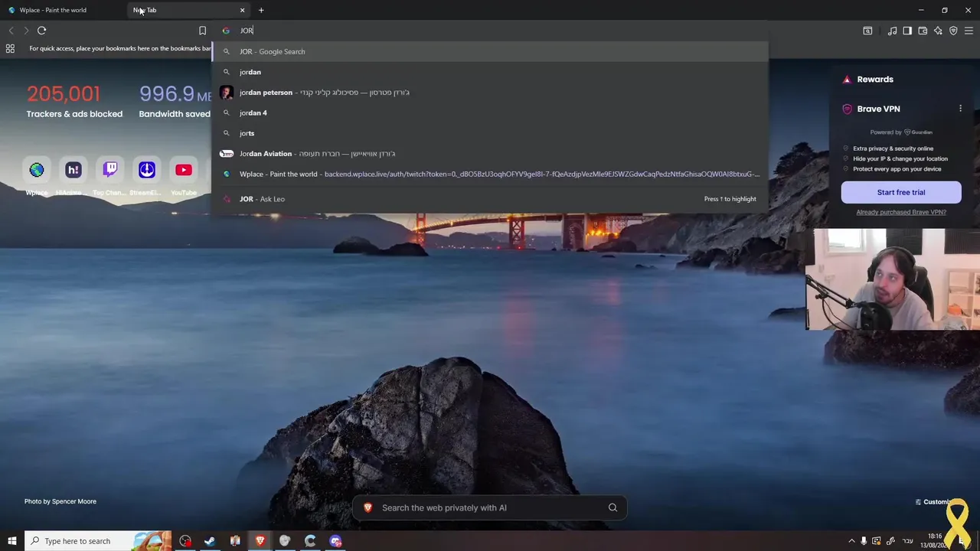Select the 'Jordan Aviation' suggestion

coord(490,154)
